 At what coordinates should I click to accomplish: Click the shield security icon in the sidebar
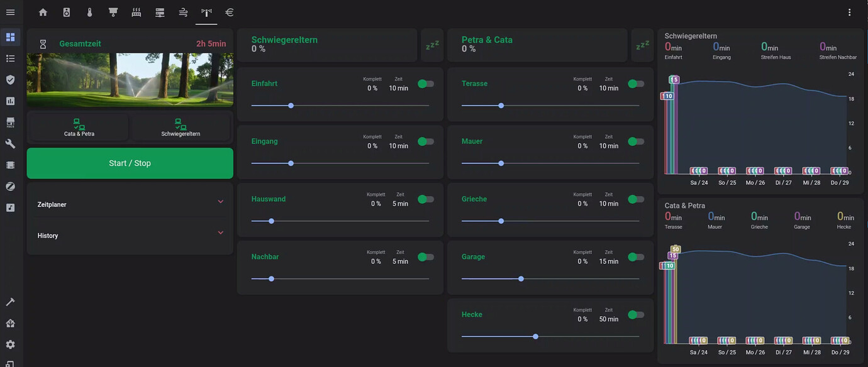pos(10,79)
